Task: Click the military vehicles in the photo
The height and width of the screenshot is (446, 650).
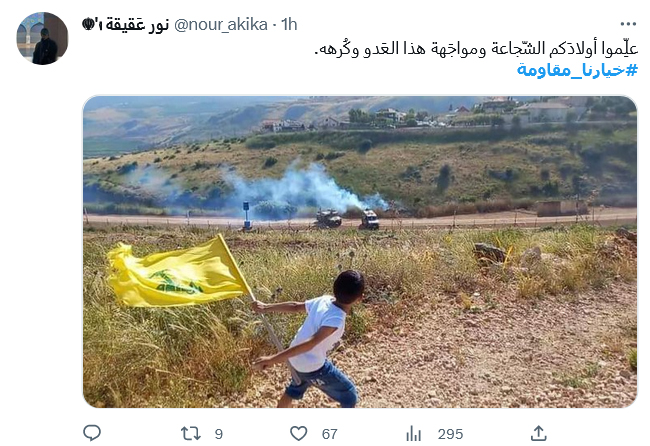Action: [347, 219]
